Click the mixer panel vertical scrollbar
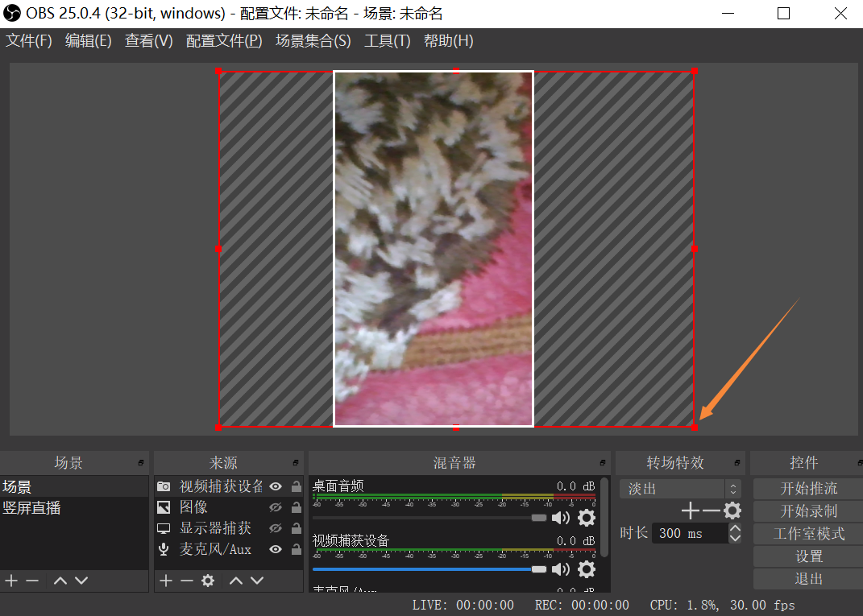Screen dimensions: 863x616 pyautogui.click(x=604, y=517)
